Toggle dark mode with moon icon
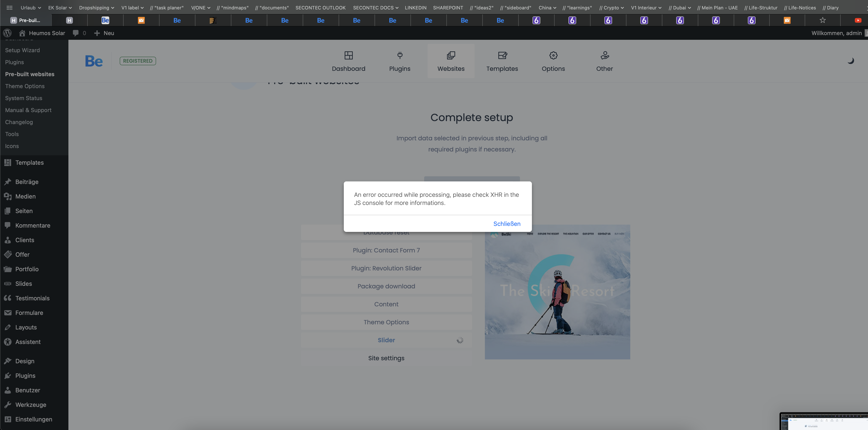868x430 pixels. (x=850, y=61)
